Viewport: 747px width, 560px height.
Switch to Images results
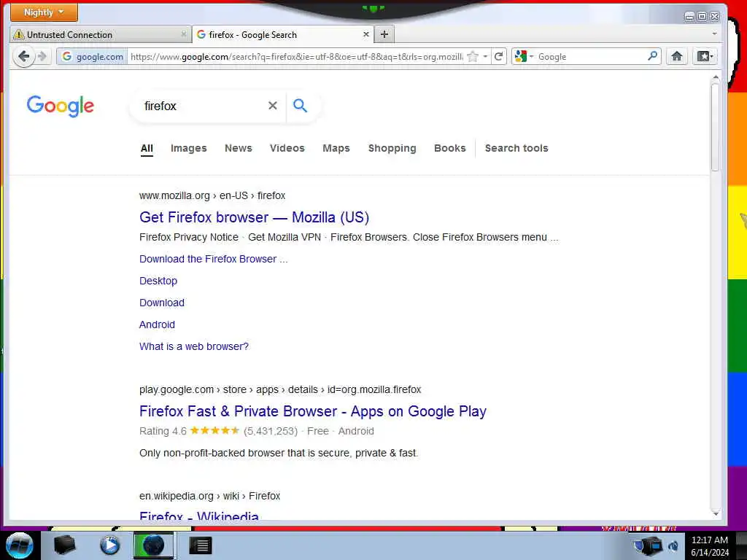coord(189,148)
